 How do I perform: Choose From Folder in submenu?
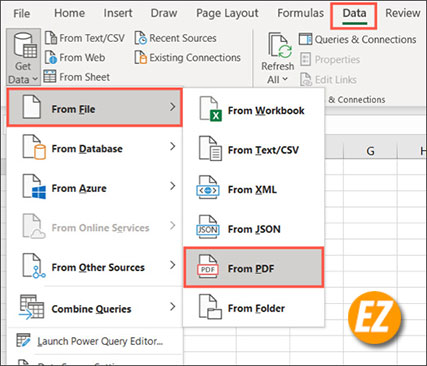click(254, 308)
